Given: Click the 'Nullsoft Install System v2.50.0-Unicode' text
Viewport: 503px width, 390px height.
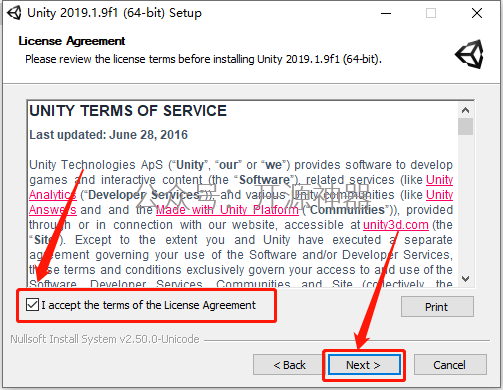Looking at the screenshot, I should [105, 339].
